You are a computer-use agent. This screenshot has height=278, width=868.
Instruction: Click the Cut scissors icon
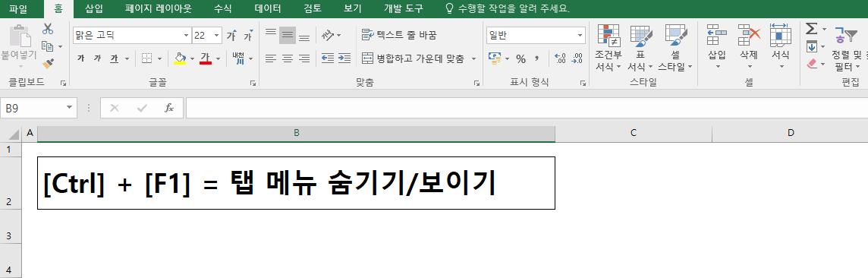pyautogui.click(x=48, y=29)
